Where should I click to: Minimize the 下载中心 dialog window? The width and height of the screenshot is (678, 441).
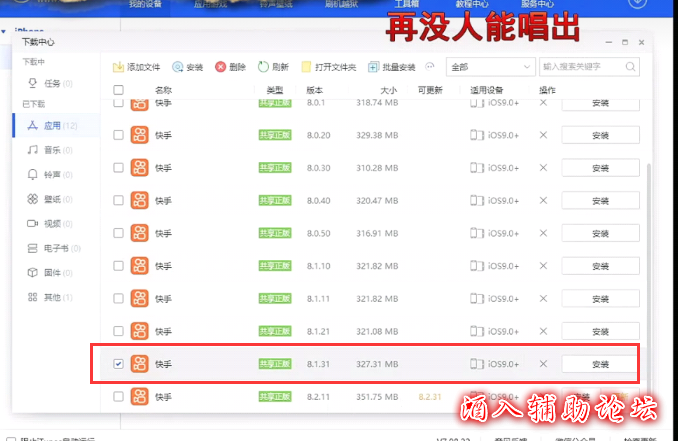pyautogui.click(x=609, y=42)
